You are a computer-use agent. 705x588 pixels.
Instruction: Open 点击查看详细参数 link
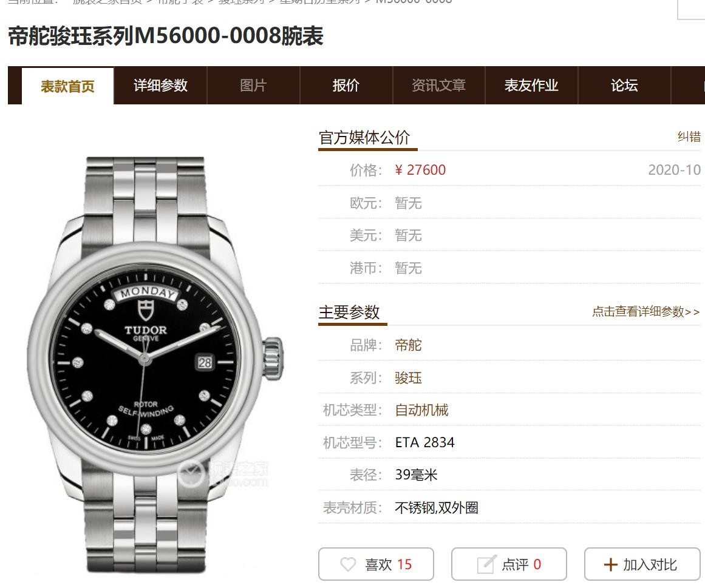tap(645, 311)
